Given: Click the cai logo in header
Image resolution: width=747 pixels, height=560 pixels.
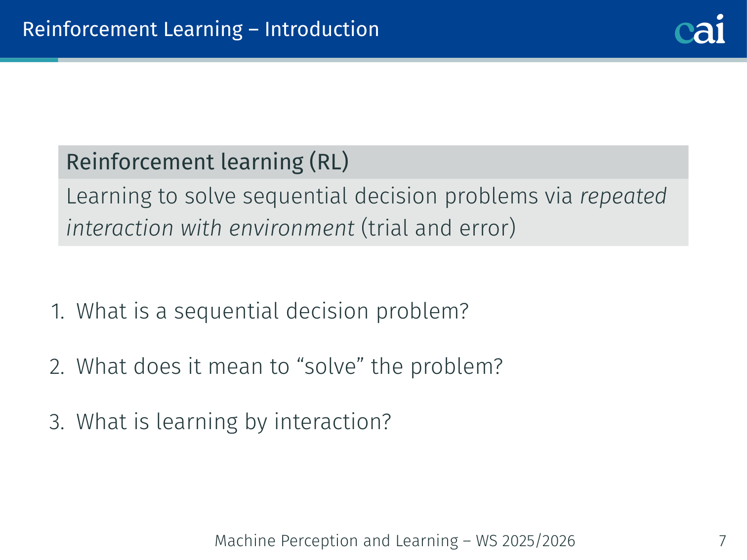Looking at the screenshot, I should [x=700, y=29].
